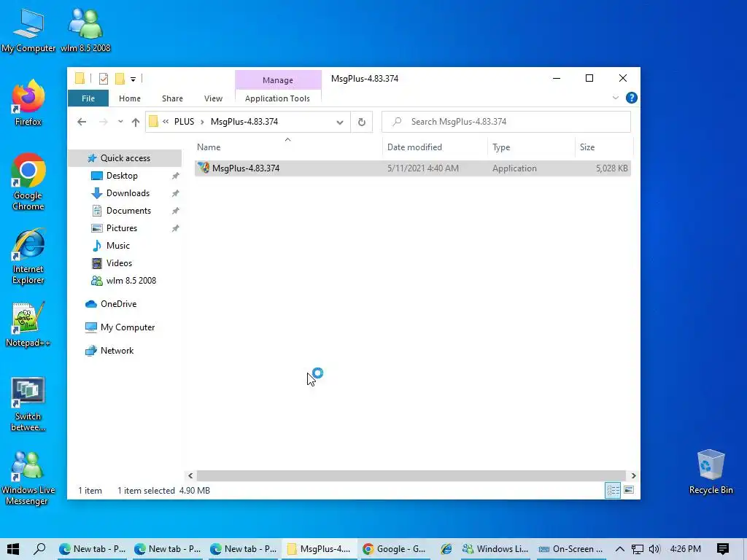Click the Search MsgPlus-4.83.374 box
The height and width of the screenshot is (560, 747).
click(506, 122)
